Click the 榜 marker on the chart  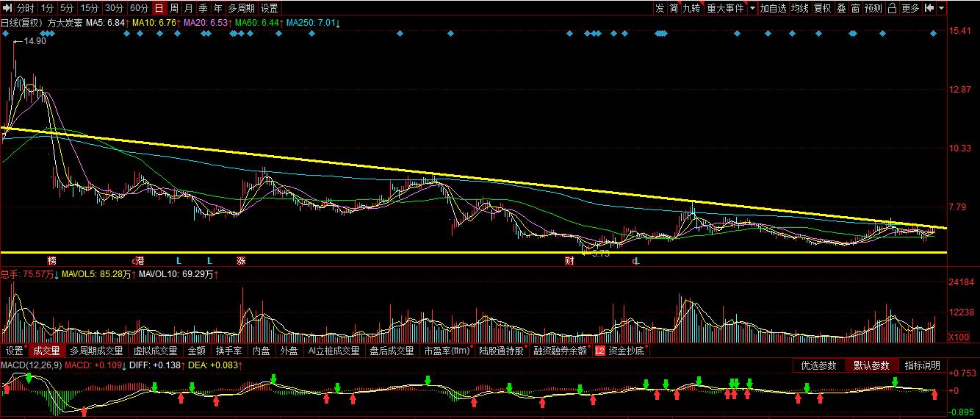click(x=52, y=261)
